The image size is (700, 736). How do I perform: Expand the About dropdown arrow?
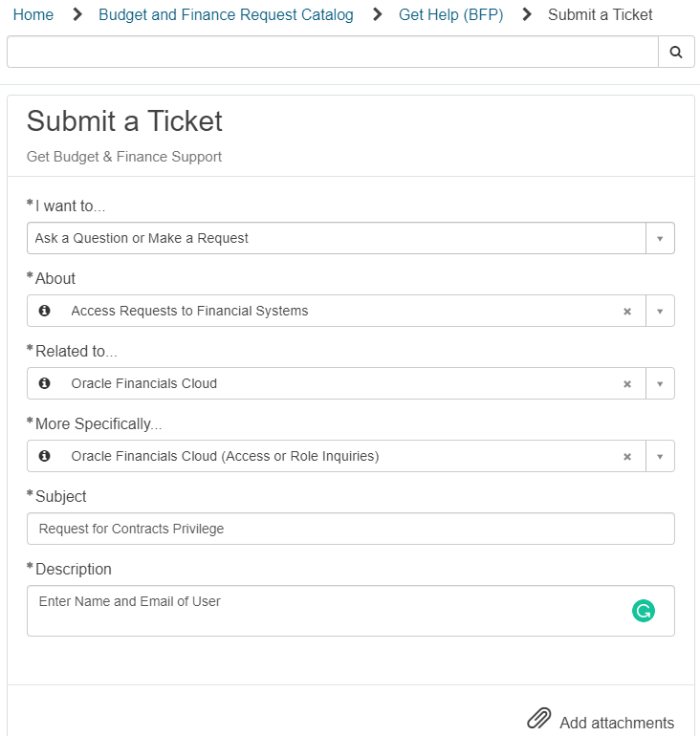coord(660,312)
